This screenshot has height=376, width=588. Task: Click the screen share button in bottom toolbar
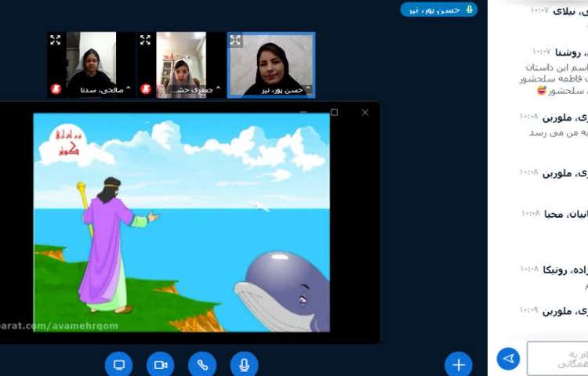(119, 365)
